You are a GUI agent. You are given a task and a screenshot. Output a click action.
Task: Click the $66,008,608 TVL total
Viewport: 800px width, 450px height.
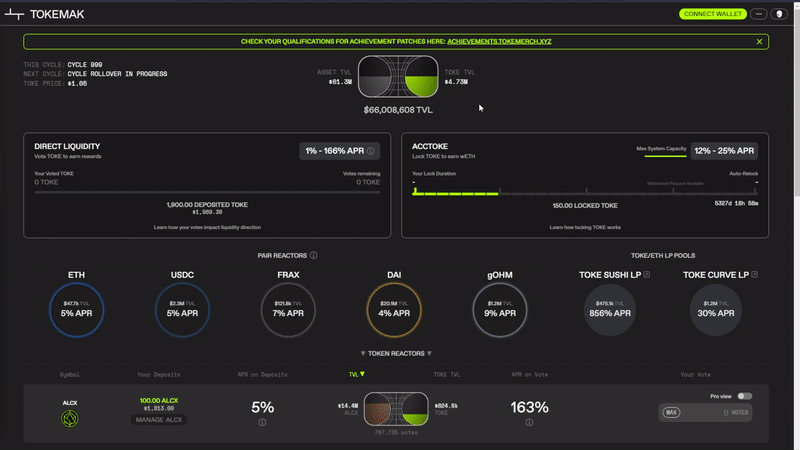[x=398, y=110]
